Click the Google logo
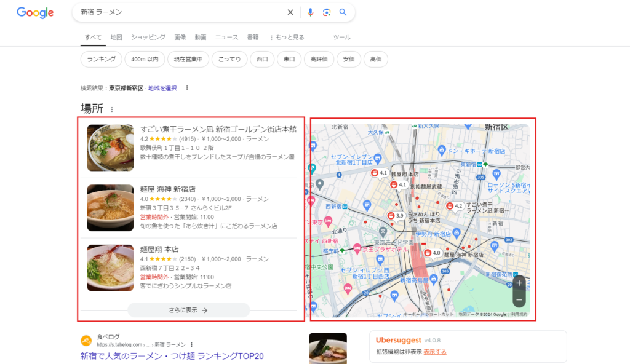 point(34,13)
